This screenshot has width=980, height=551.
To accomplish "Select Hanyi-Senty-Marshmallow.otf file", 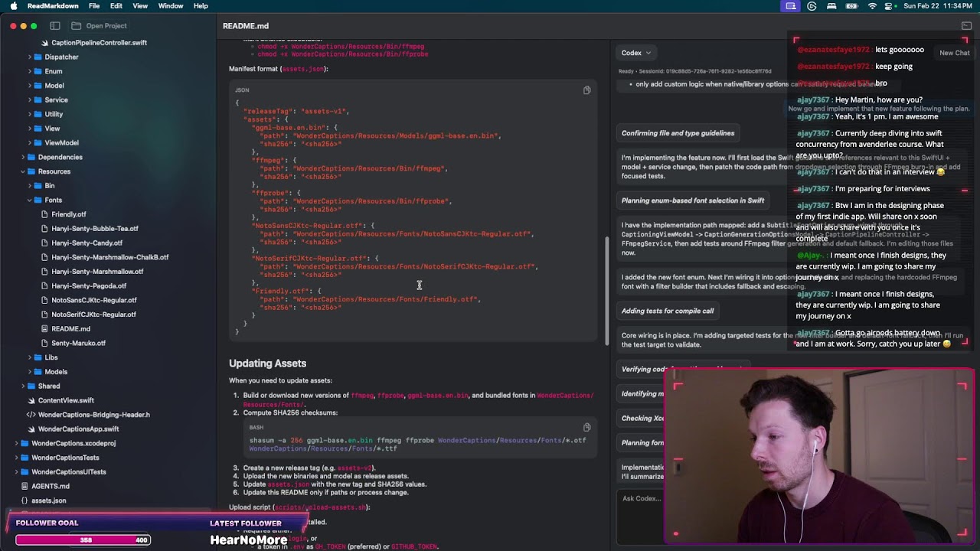I will 97,272.
